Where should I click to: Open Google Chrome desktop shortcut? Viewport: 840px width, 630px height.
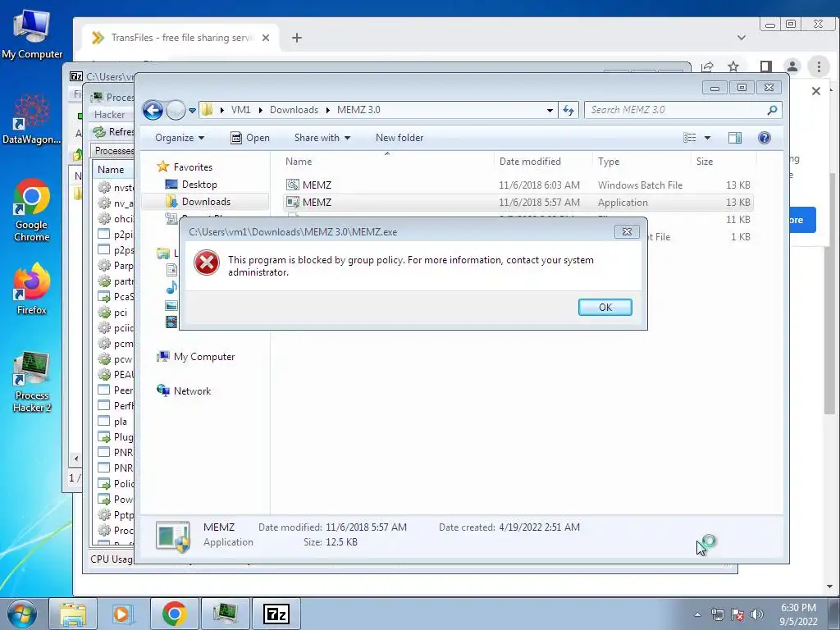32,211
